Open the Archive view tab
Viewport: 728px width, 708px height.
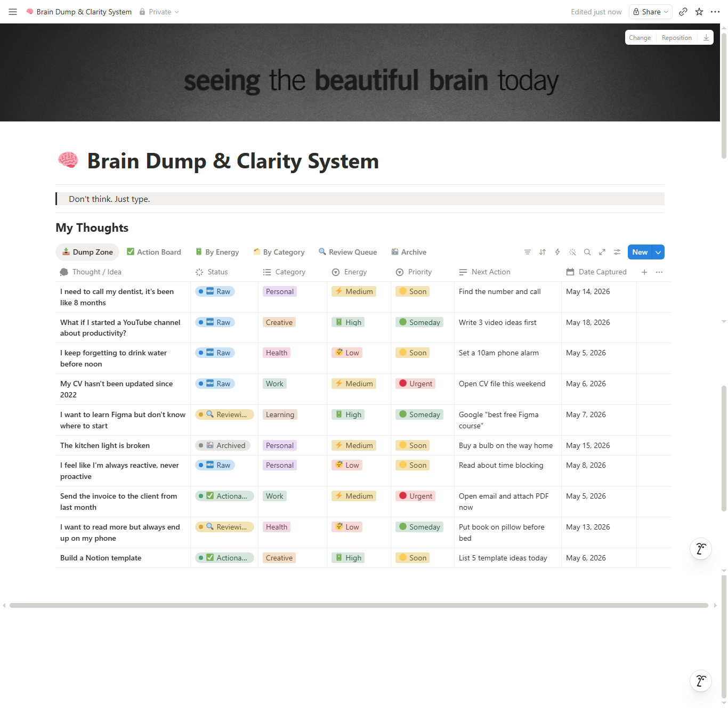click(x=409, y=252)
